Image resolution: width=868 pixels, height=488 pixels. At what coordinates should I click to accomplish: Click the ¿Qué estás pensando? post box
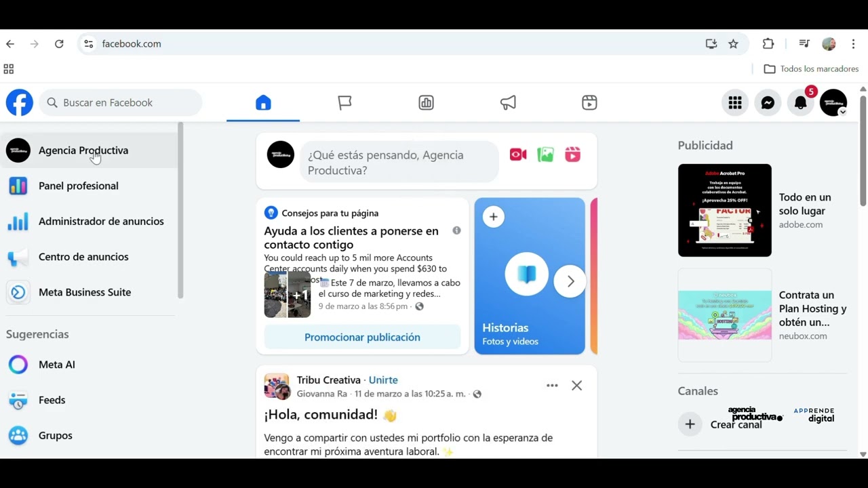399,163
